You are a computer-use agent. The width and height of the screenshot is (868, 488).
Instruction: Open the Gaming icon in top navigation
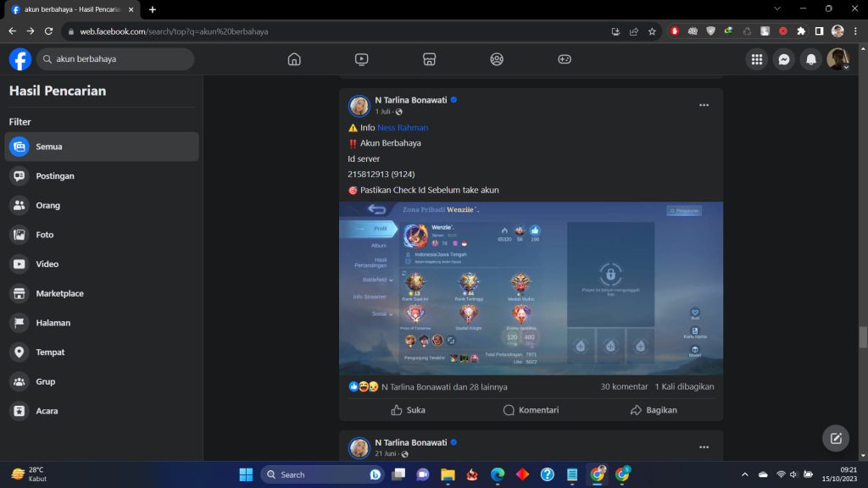pyautogui.click(x=564, y=59)
